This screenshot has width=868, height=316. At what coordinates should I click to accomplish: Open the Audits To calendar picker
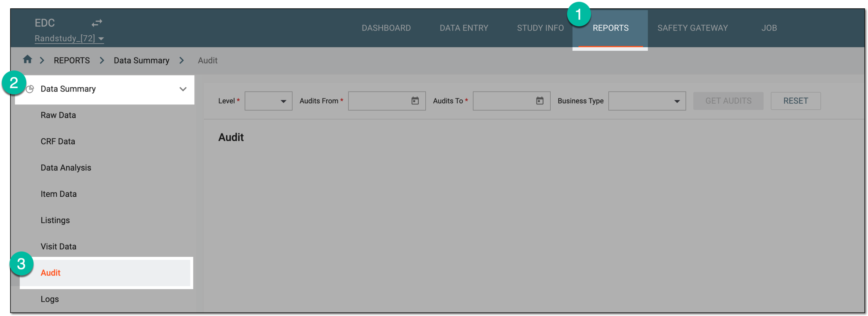(x=540, y=101)
